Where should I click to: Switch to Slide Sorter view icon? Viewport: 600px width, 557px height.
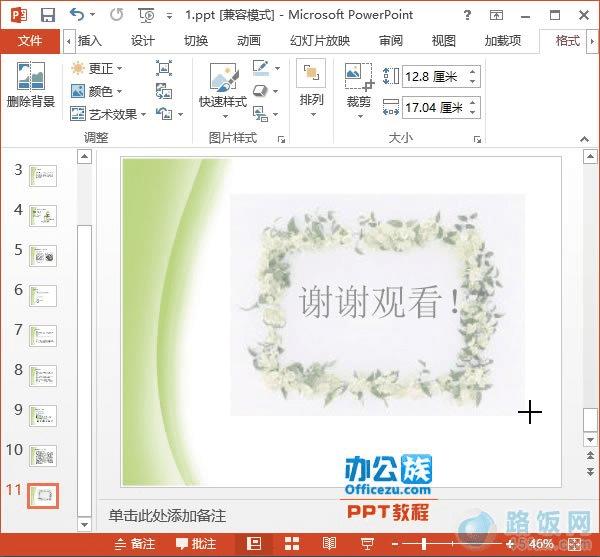click(x=292, y=544)
